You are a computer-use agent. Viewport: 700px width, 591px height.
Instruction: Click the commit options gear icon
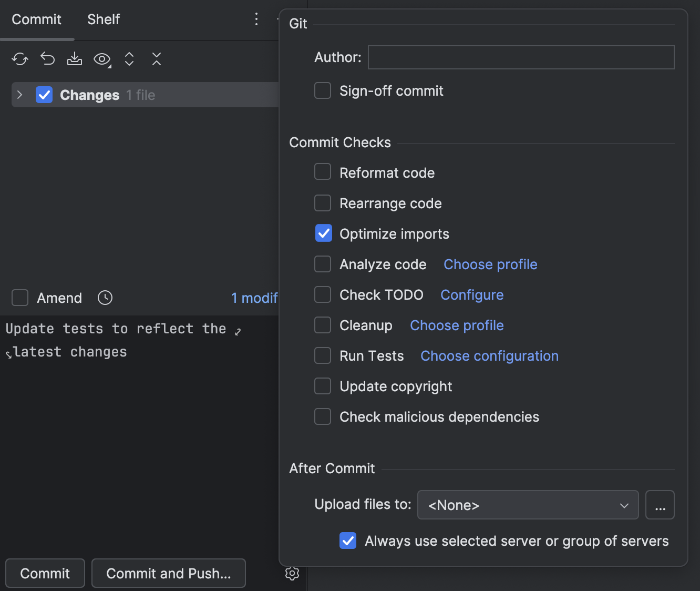(x=292, y=573)
